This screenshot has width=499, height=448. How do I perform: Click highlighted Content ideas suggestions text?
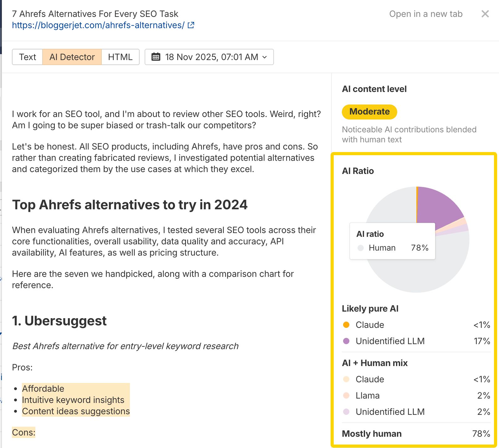(x=76, y=411)
